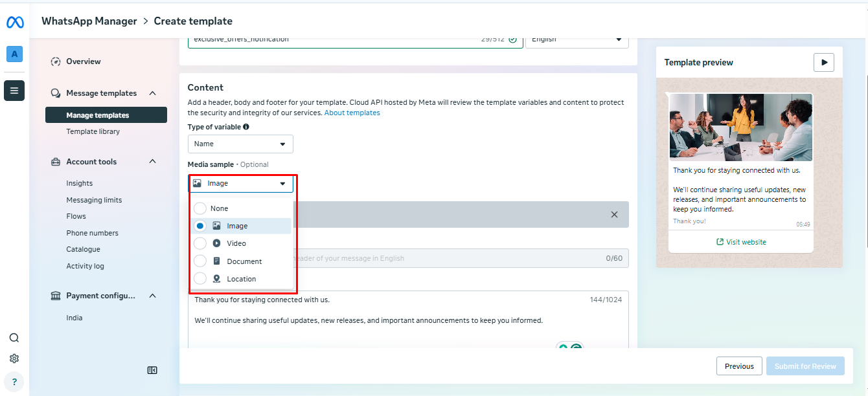
Task: Open search using the magnifier icon
Action: [x=14, y=338]
